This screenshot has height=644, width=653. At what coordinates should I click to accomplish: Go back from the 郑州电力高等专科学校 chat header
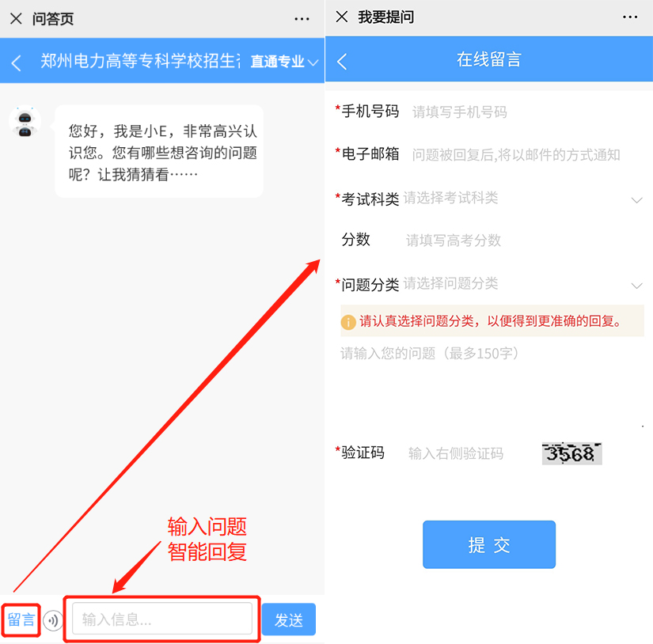coord(16,63)
